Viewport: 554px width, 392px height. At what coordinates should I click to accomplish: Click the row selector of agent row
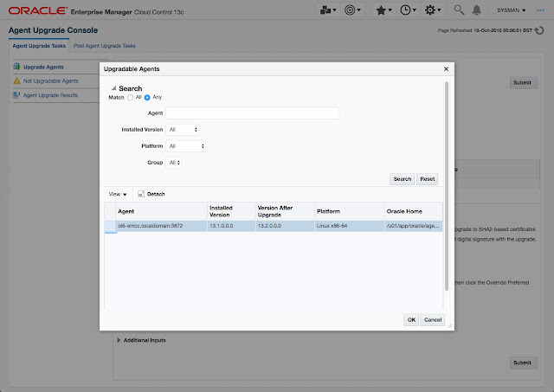coord(110,226)
